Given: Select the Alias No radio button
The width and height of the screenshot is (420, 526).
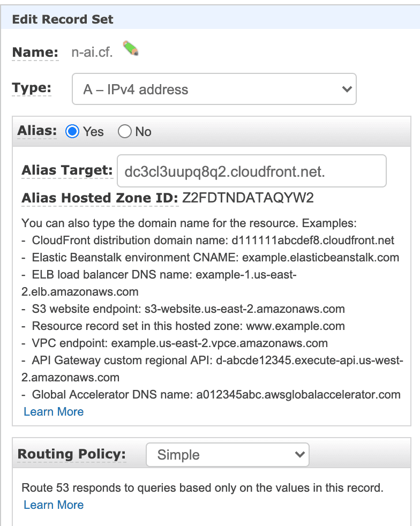Looking at the screenshot, I should pos(124,131).
